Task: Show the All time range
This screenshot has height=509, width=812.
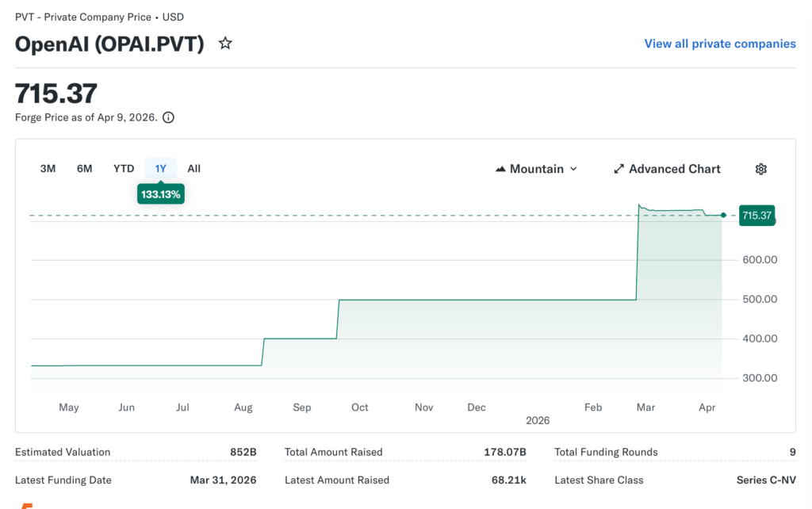Action: pyautogui.click(x=194, y=168)
